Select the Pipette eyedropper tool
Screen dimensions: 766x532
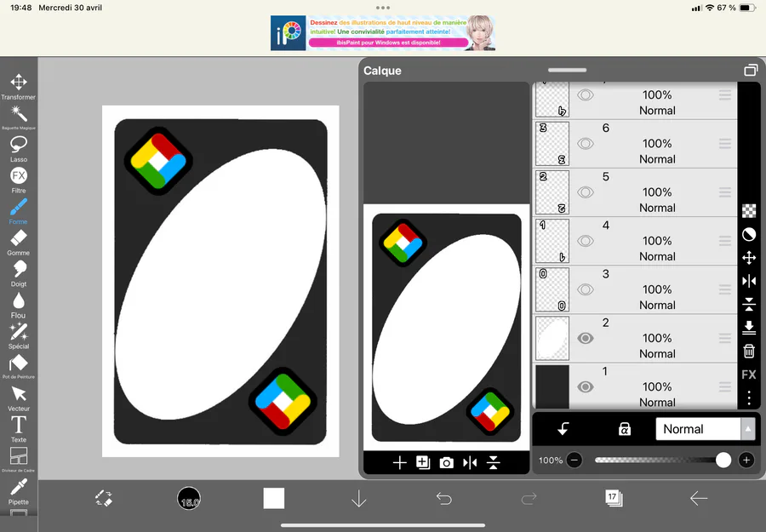point(19,491)
